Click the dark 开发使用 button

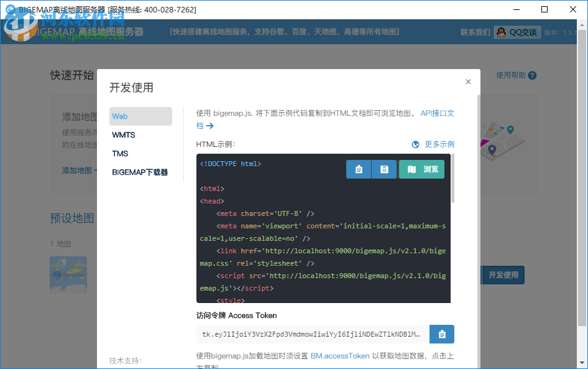[503, 274]
